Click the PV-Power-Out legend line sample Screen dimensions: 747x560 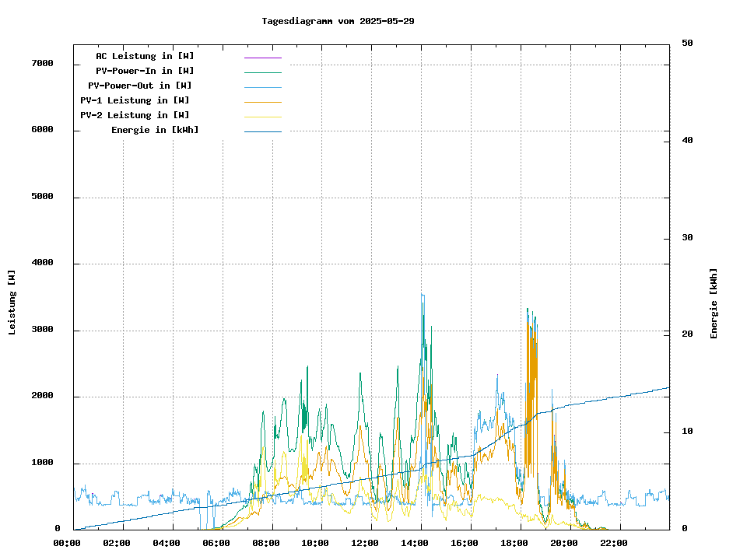click(x=262, y=87)
